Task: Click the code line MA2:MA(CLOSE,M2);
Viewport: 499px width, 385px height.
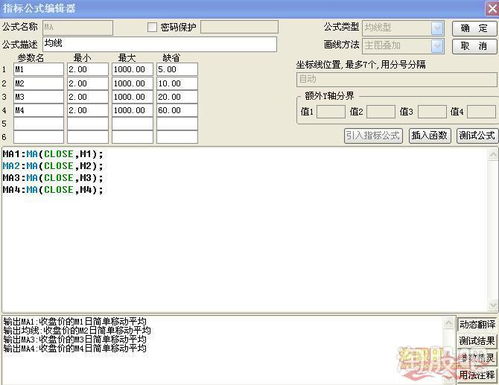Action: [x=53, y=166]
